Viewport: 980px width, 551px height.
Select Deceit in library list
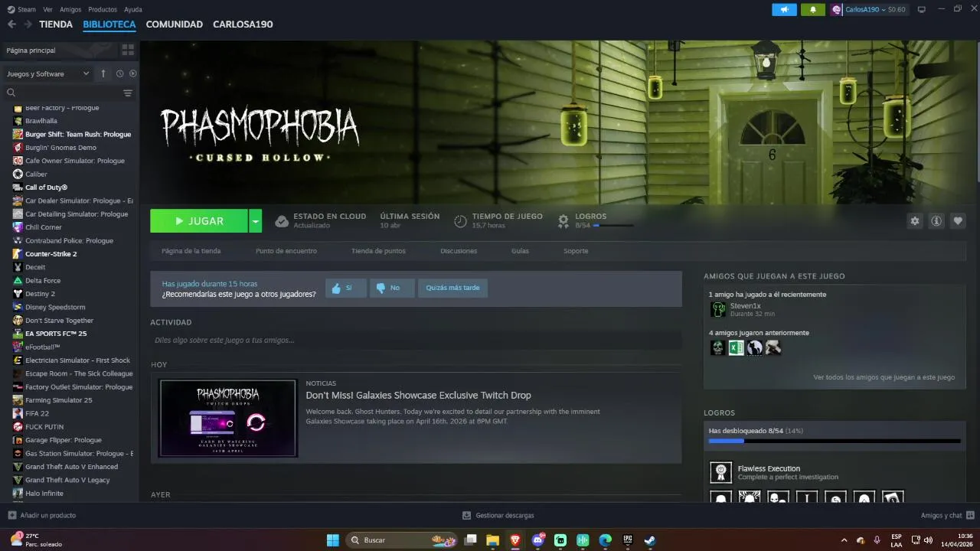click(35, 267)
